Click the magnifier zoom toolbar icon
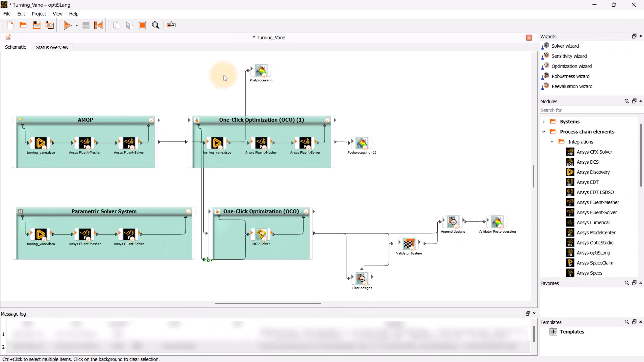 click(x=156, y=25)
